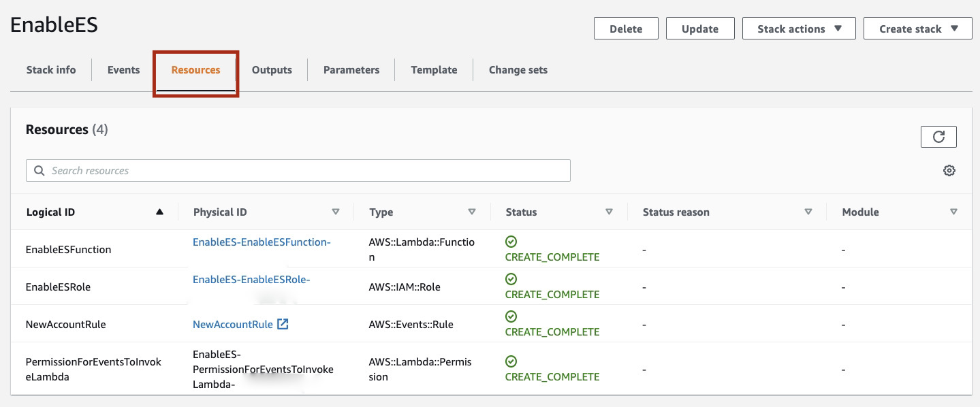Screen dimensions: 980x407
Task: Click external link icon beside NewAccountRule
Action: pos(283,325)
